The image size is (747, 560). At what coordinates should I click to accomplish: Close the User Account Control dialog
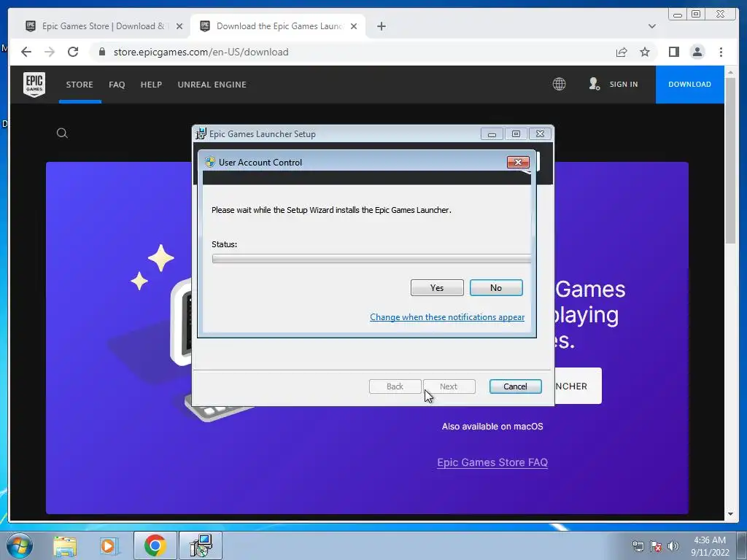coord(518,163)
